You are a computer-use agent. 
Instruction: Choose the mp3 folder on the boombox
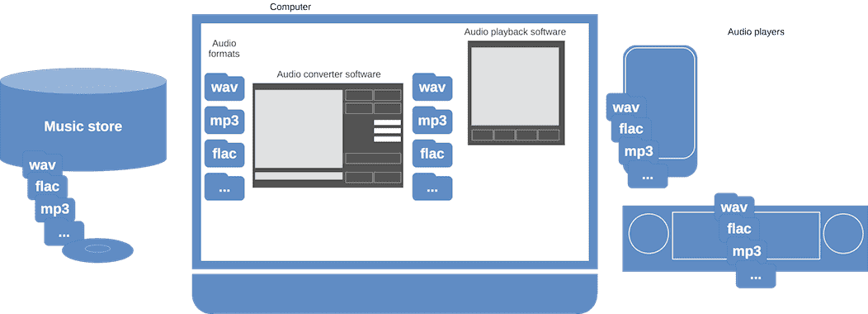(747, 250)
